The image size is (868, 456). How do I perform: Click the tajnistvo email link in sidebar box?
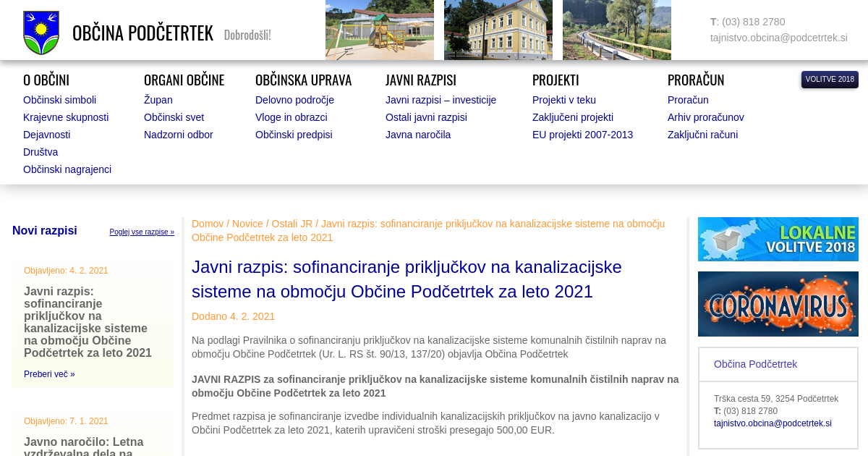(x=773, y=423)
